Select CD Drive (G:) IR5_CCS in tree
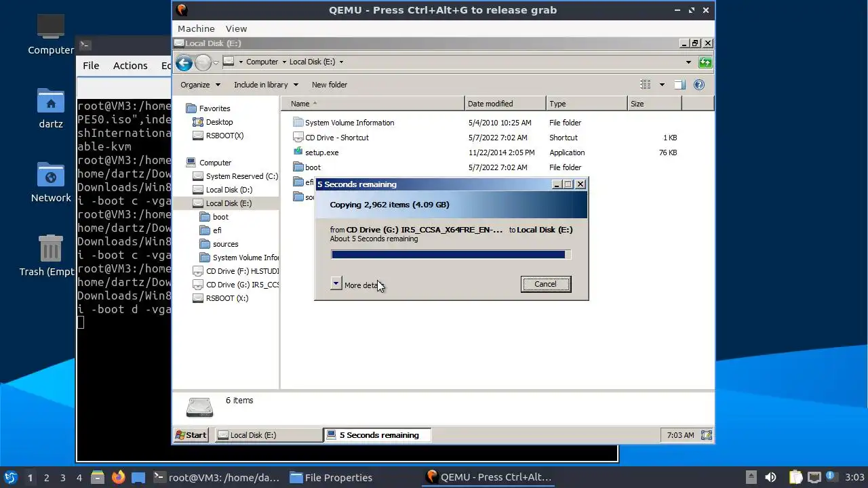 (235, 285)
